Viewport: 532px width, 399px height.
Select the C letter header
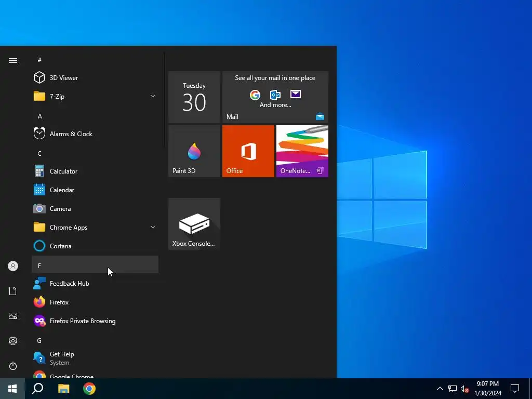coord(95,153)
